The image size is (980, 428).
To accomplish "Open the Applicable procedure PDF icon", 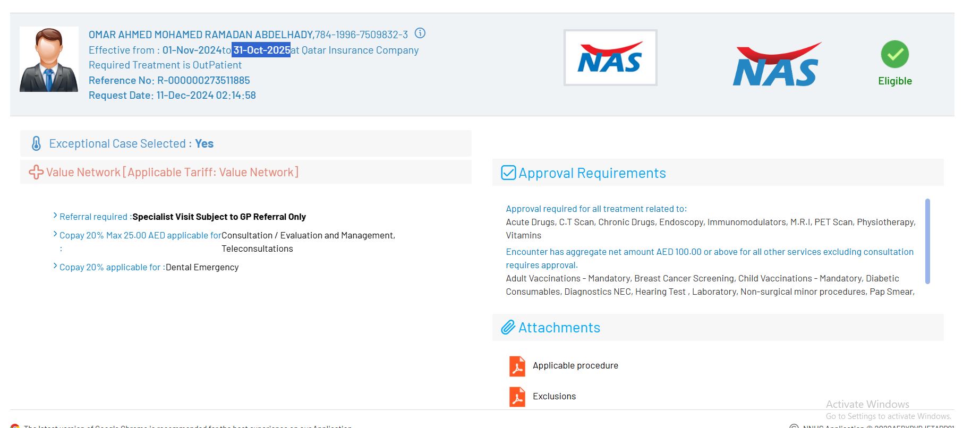I will [x=517, y=366].
